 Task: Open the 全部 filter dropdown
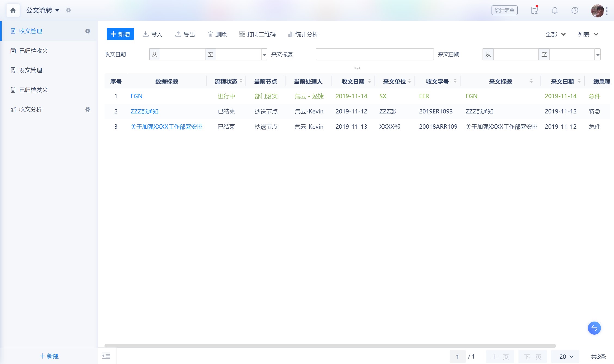[555, 35]
